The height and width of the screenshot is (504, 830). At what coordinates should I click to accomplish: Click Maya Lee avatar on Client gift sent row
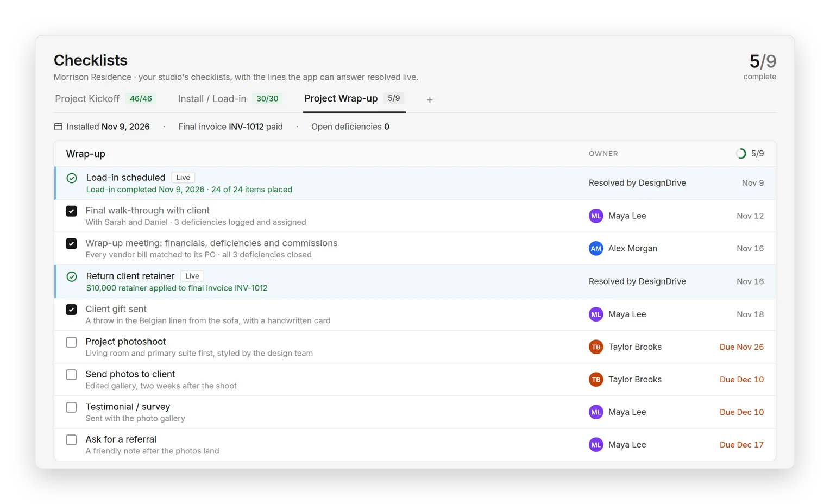tap(596, 314)
